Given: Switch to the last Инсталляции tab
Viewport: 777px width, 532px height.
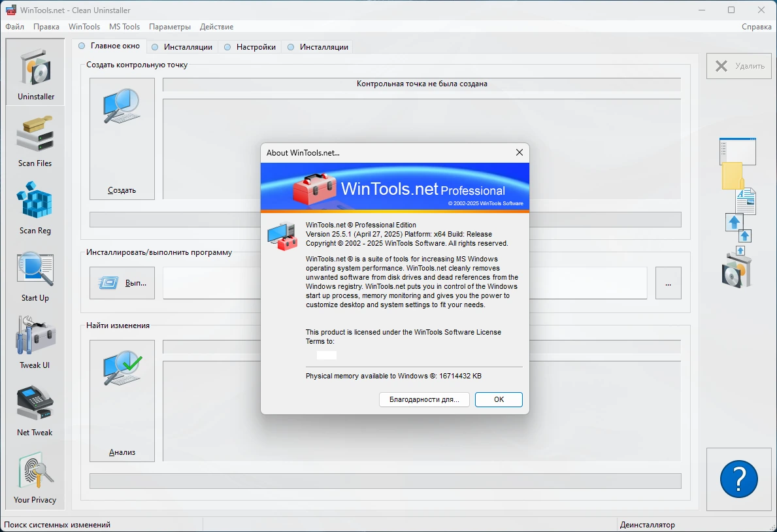Looking at the screenshot, I should click(318, 47).
